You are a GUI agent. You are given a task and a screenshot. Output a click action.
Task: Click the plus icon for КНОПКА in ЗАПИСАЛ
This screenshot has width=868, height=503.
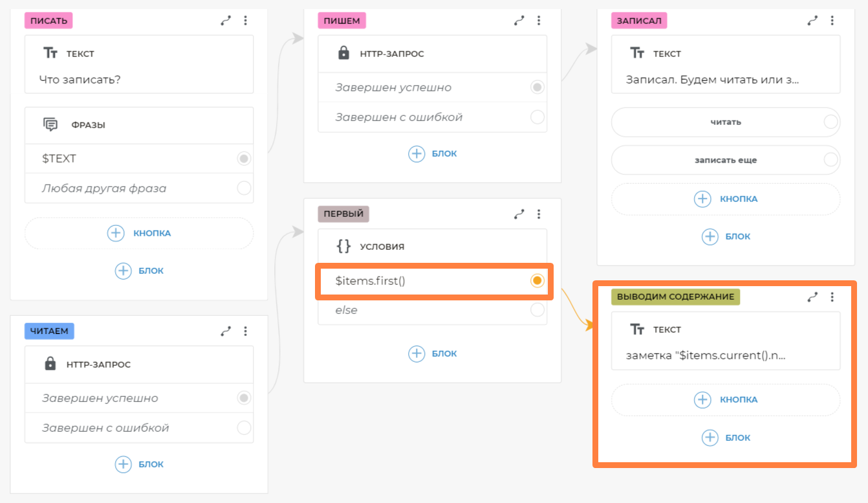tap(702, 199)
